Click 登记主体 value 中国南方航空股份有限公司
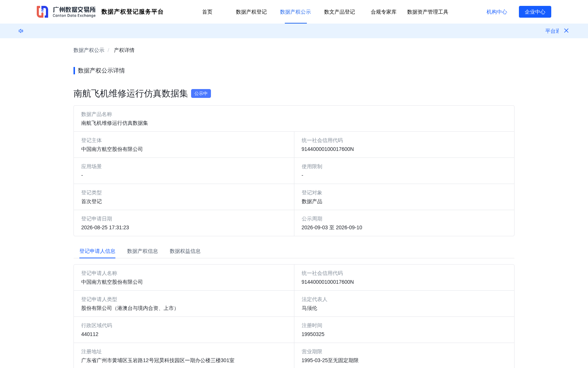 coord(112,149)
